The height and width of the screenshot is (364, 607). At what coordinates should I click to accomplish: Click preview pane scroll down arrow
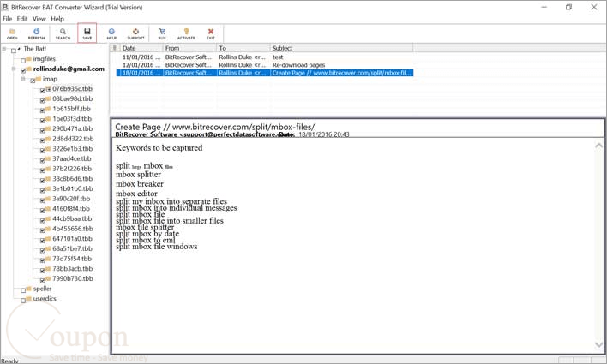[x=598, y=344]
